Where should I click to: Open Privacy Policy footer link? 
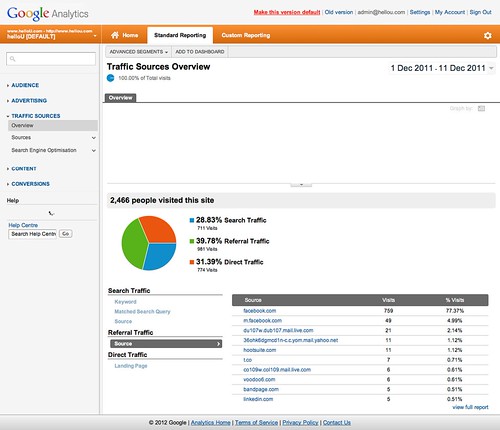[300, 423]
